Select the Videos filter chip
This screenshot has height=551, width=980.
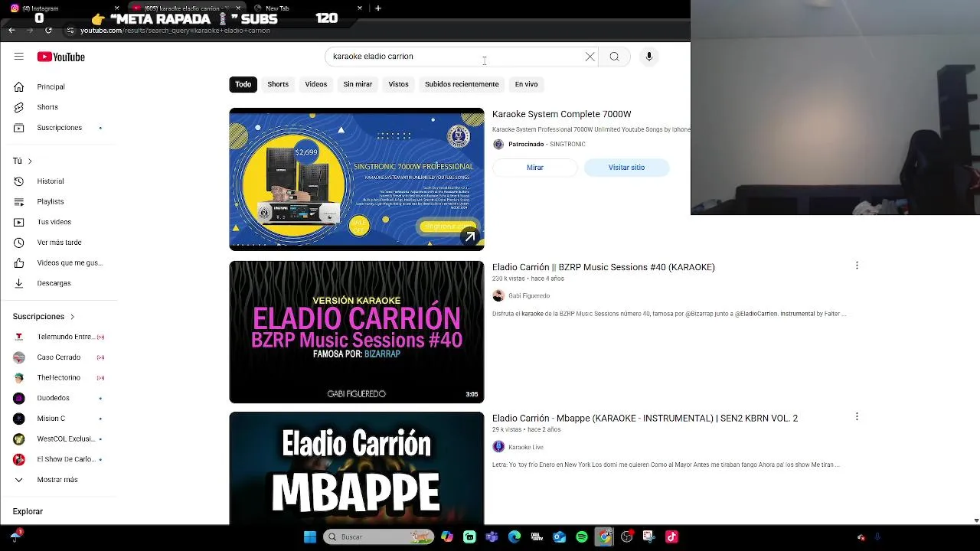(x=316, y=84)
